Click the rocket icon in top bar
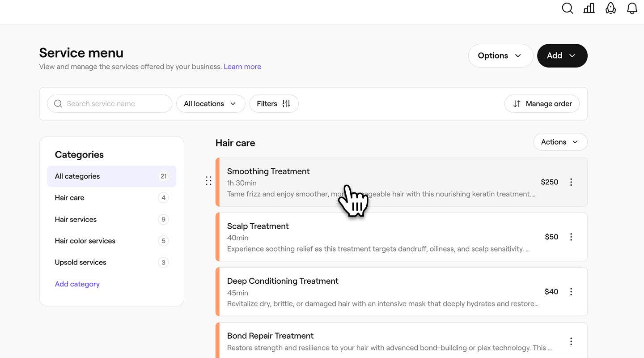Image resolution: width=644 pixels, height=358 pixels. (610, 9)
